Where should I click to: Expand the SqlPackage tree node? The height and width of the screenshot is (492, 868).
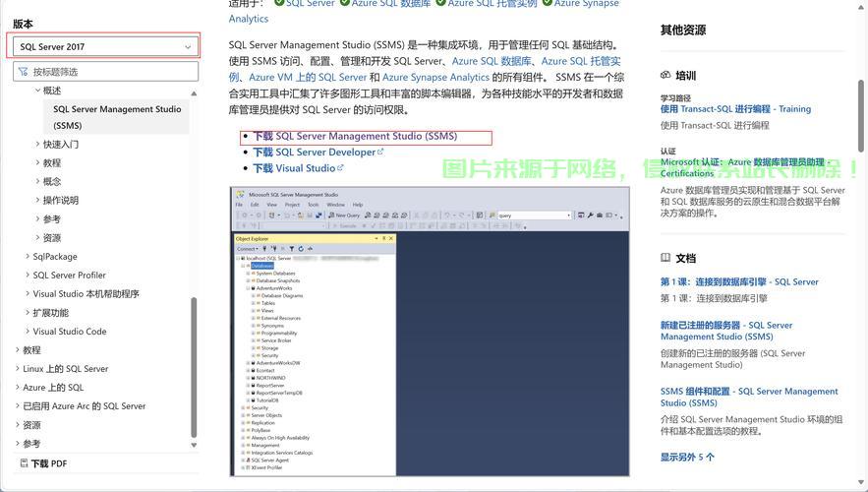pos(28,257)
